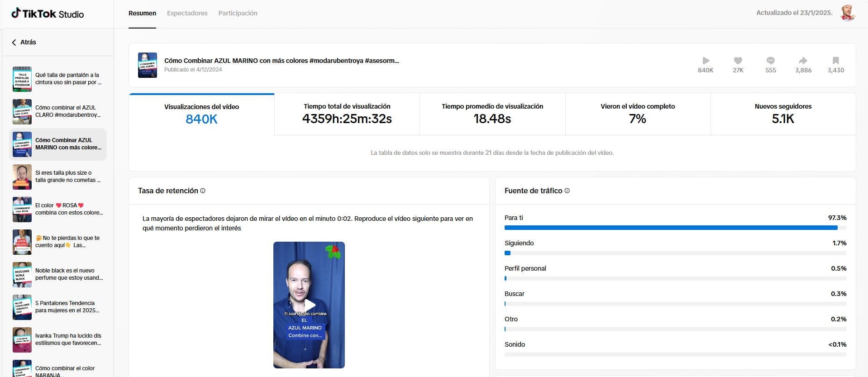Click the bookmark saves icon
This screenshot has width=868, height=377.
835,61
